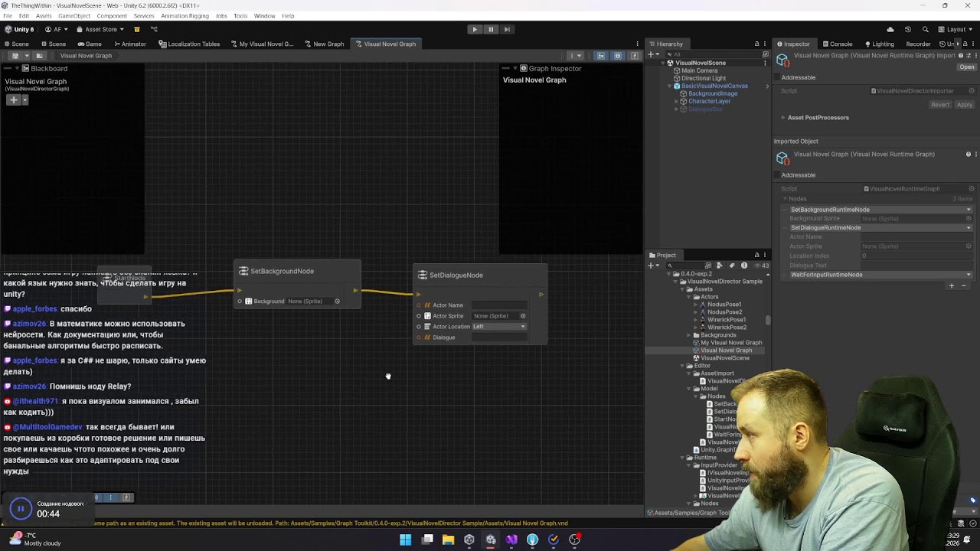
Task: Toggle the Graph Inspector panel button in toolbar
Action: [x=618, y=56]
